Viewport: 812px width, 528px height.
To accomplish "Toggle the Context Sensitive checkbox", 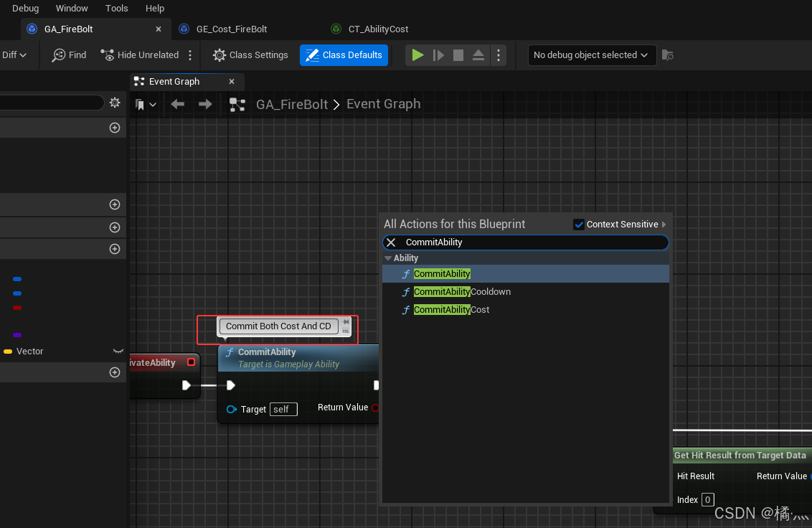I will [578, 225].
